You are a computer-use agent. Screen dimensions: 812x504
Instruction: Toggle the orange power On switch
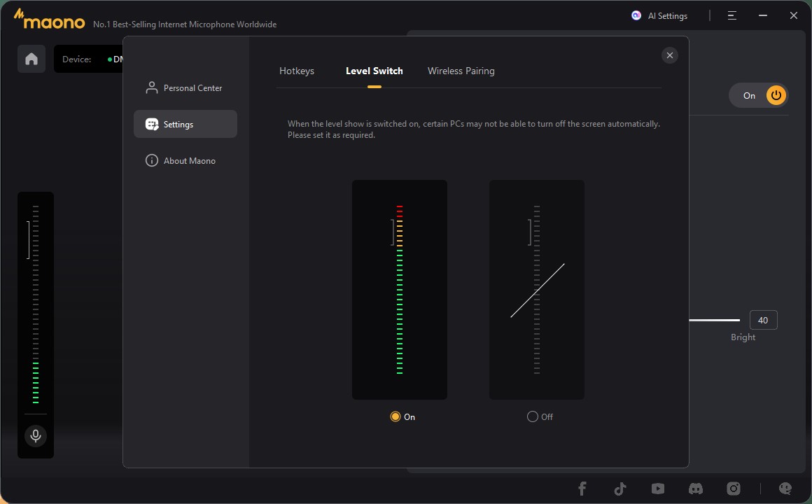pyautogui.click(x=776, y=95)
